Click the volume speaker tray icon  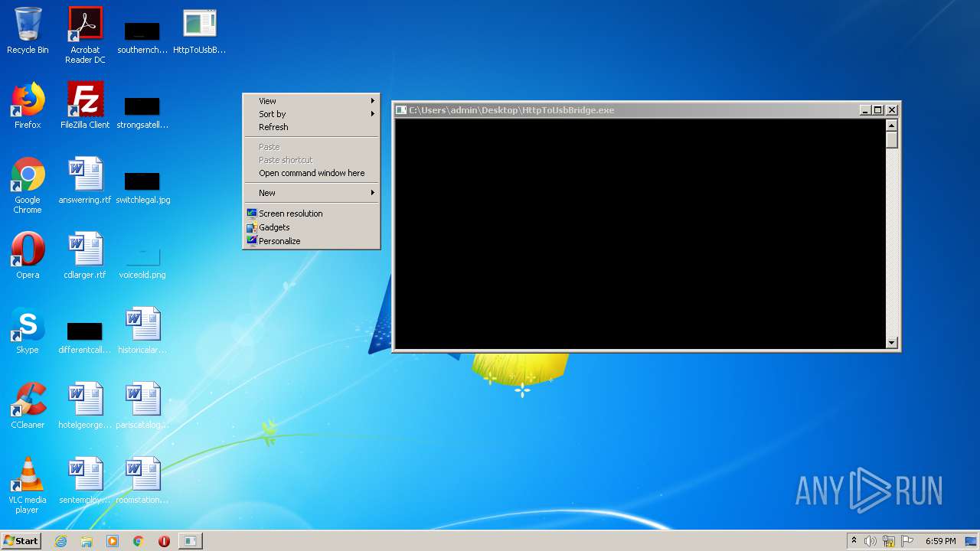click(871, 541)
